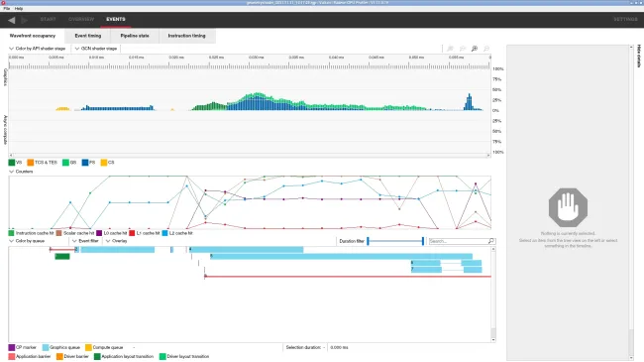644x362 pixels.
Task: Switch to the Event timing tab
Action: tap(88, 36)
